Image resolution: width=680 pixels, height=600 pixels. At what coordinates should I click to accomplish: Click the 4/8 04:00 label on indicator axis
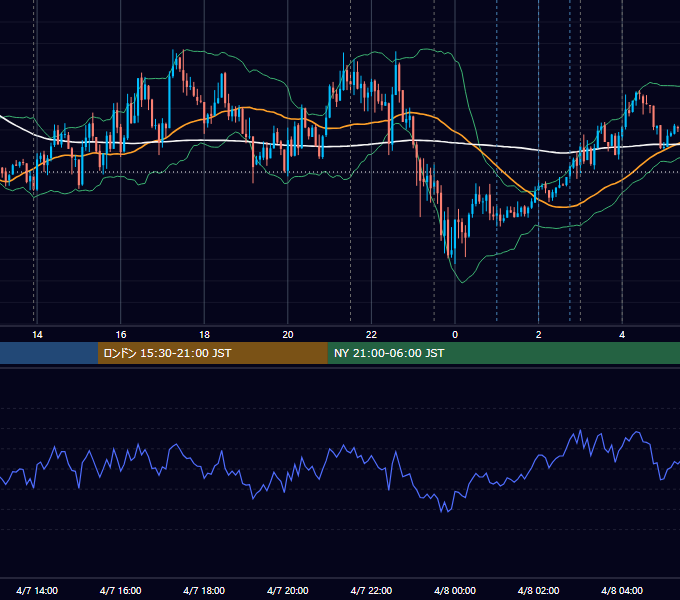pos(622,590)
